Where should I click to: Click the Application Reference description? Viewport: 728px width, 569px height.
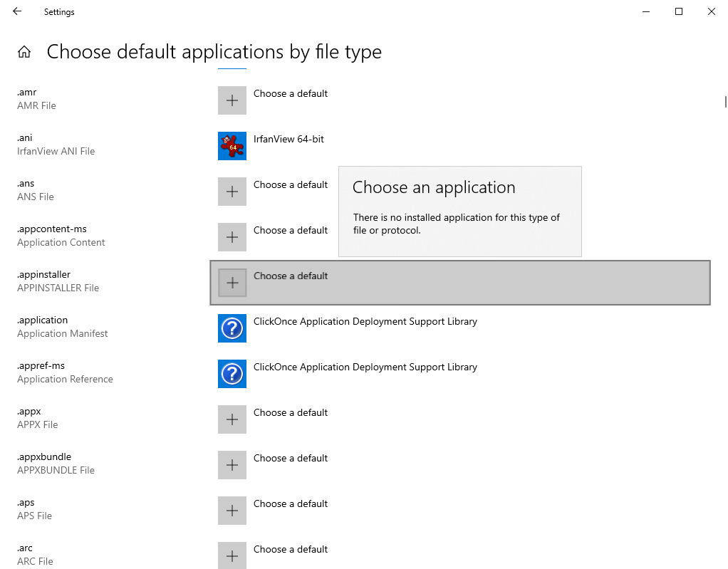(65, 379)
